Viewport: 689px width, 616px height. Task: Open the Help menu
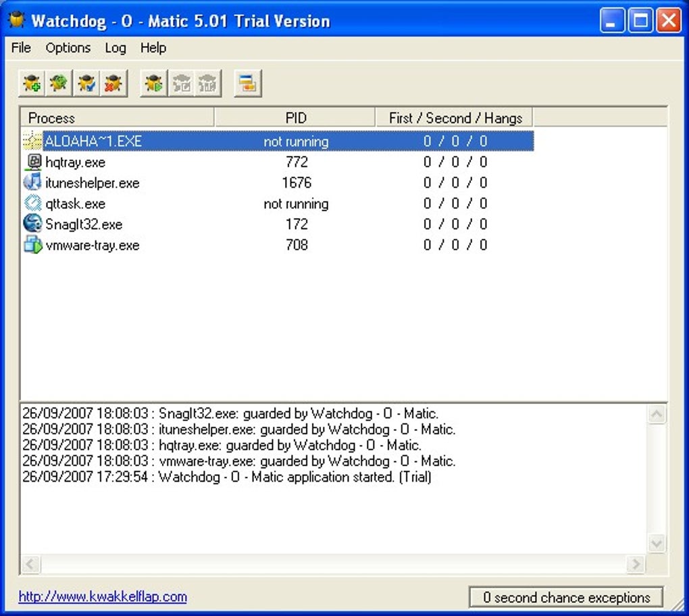(x=153, y=47)
